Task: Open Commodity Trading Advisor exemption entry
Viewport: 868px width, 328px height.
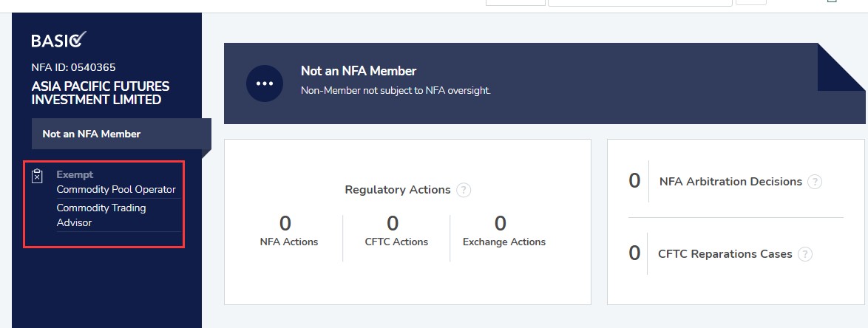Action: click(x=101, y=215)
